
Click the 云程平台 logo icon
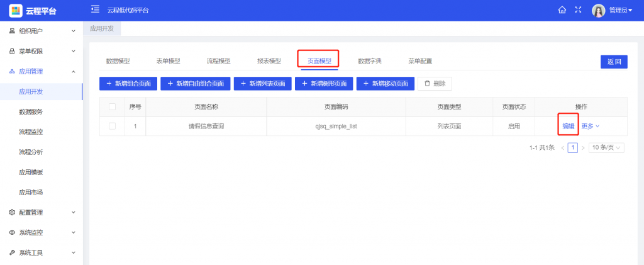pos(16,10)
